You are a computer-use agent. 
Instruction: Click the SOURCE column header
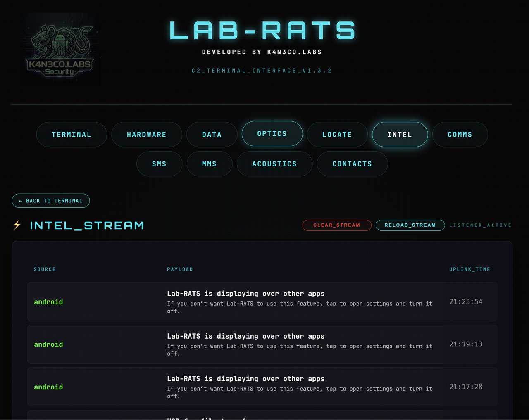(45, 269)
